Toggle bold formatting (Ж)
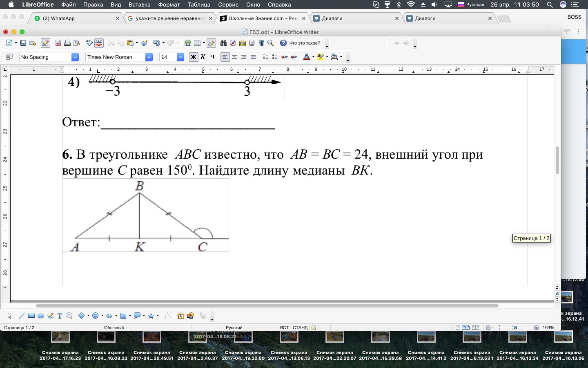 194,57
